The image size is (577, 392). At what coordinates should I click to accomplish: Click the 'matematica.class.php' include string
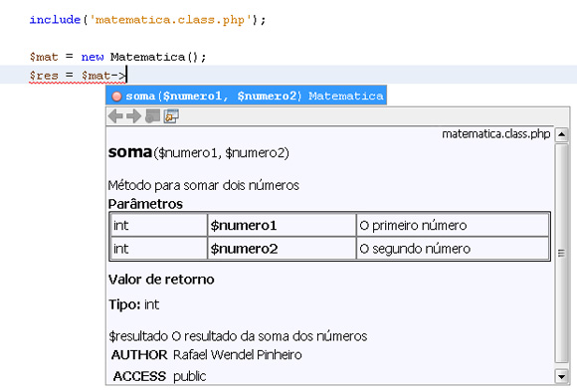point(171,20)
